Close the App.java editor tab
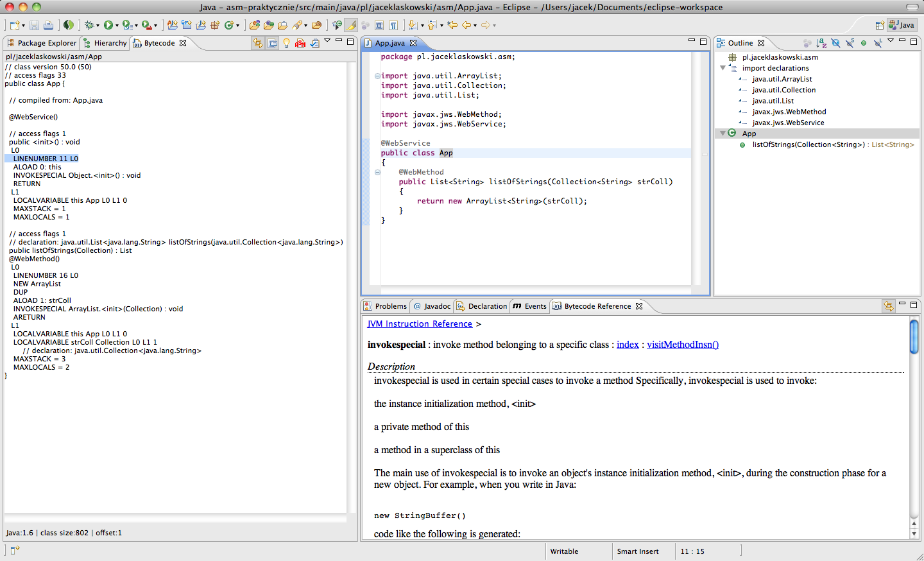The image size is (924, 561). pyautogui.click(x=413, y=43)
